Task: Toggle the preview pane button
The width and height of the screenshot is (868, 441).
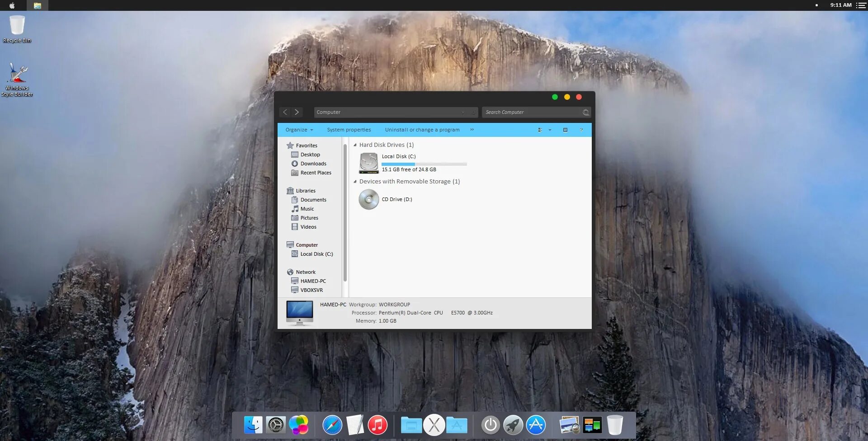Action: click(x=565, y=130)
